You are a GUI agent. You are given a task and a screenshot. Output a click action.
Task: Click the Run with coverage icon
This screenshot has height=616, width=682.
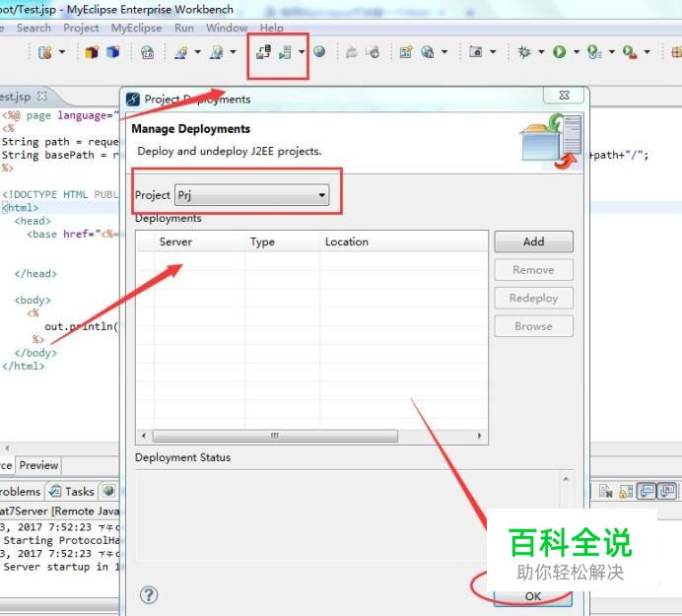click(594, 52)
